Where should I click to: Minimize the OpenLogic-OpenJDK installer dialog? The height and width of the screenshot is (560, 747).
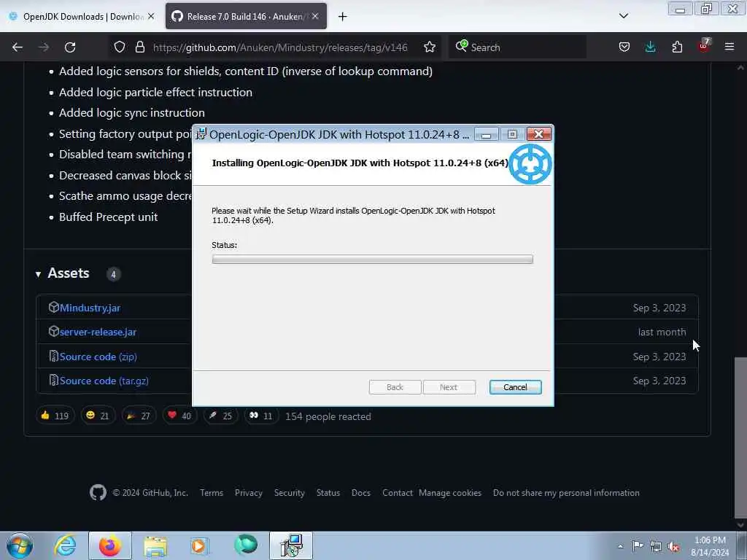(486, 135)
